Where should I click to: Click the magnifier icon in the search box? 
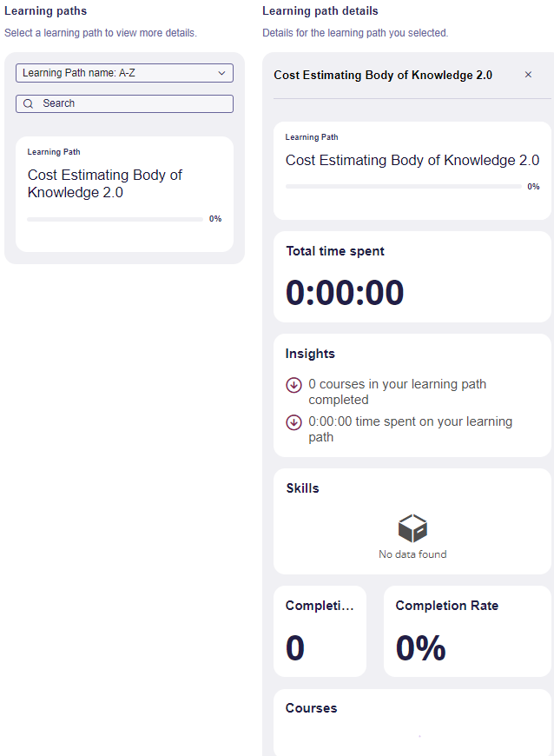tap(27, 103)
